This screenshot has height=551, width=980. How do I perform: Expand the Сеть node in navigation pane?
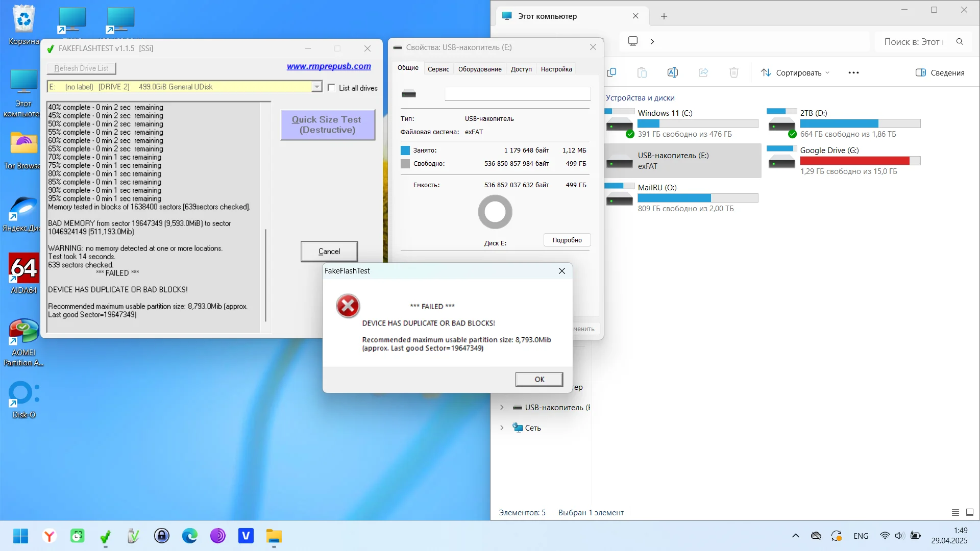[502, 428]
